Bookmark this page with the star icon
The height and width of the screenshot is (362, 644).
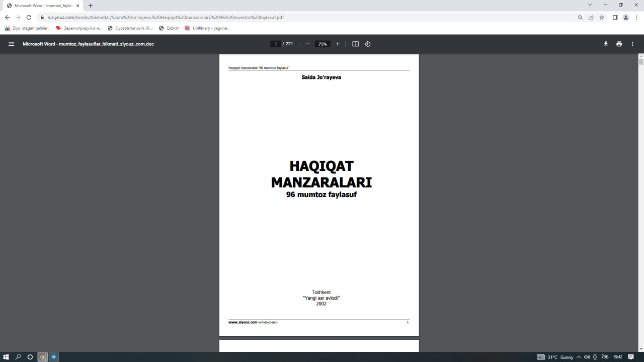(x=602, y=17)
